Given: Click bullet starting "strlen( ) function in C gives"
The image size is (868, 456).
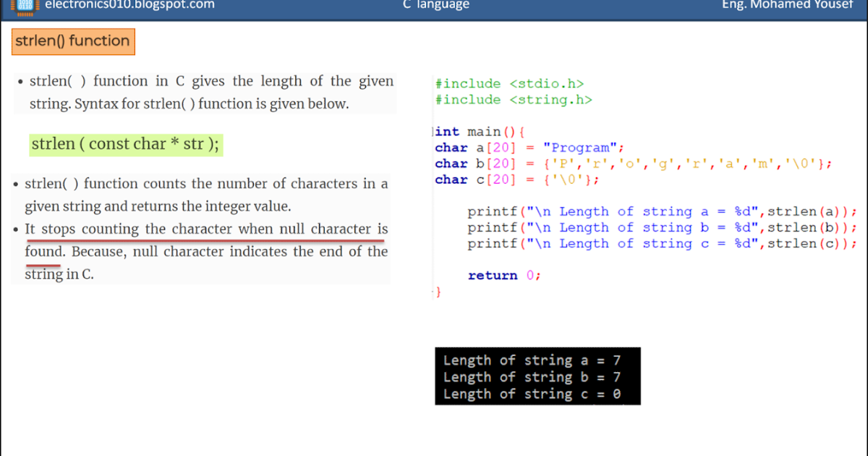Looking at the screenshot, I should [205, 92].
